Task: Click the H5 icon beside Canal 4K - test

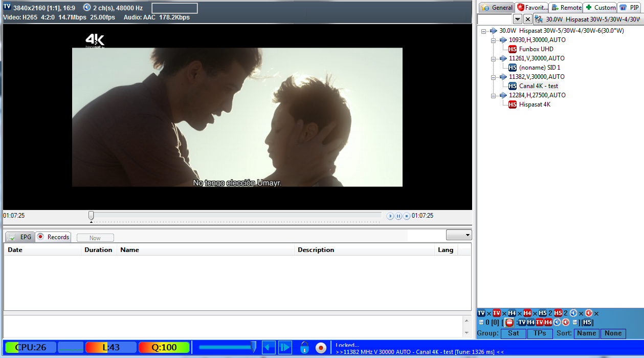Action: pos(513,86)
